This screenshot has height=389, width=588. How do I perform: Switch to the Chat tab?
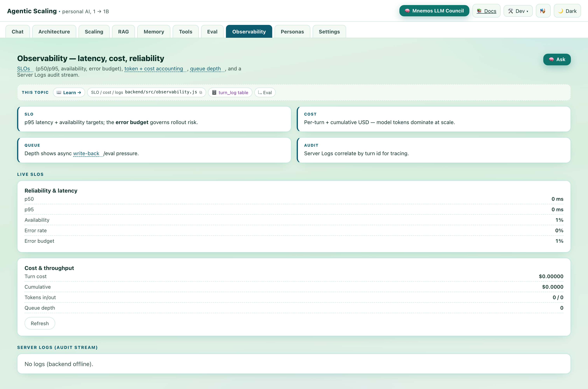click(x=18, y=32)
